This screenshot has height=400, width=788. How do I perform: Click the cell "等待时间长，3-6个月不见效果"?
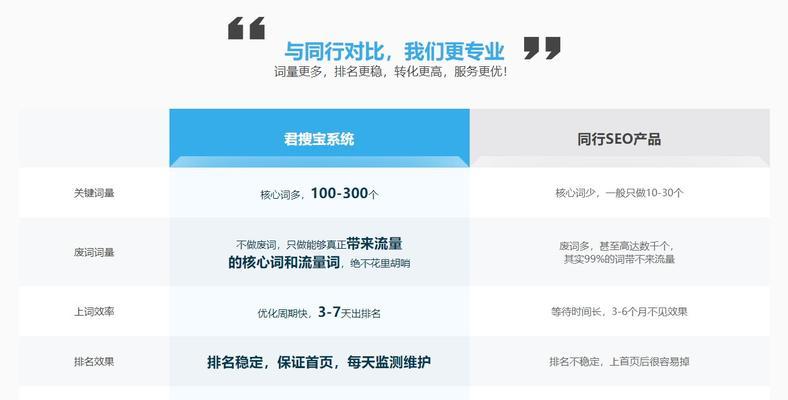click(x=619, y=312)
